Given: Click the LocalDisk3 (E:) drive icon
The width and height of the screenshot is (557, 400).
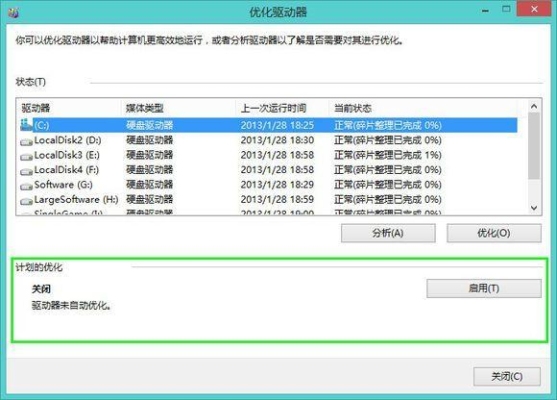Looking at the screenshot, I should 26,157.
